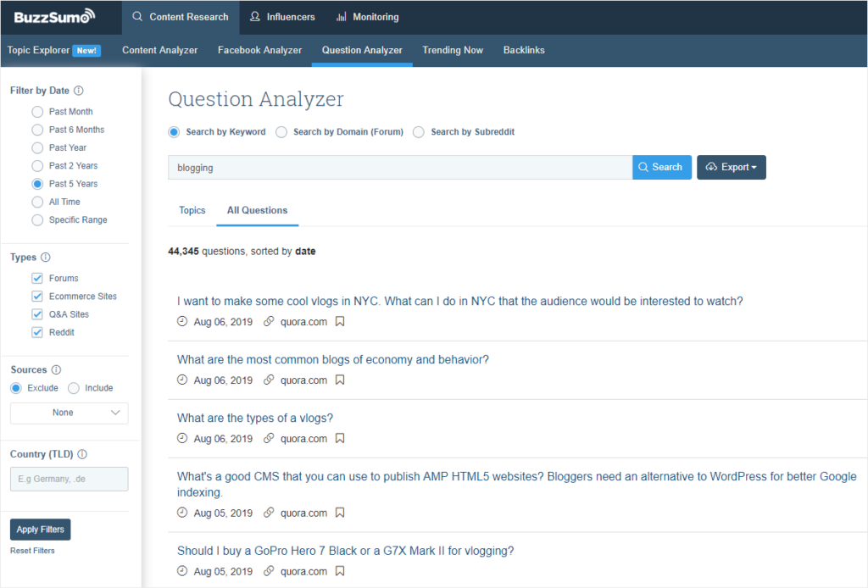Open the Export dropdown
Image resolution: width=868 pixels, height=588 pixels.
click(x=731, y=167)
